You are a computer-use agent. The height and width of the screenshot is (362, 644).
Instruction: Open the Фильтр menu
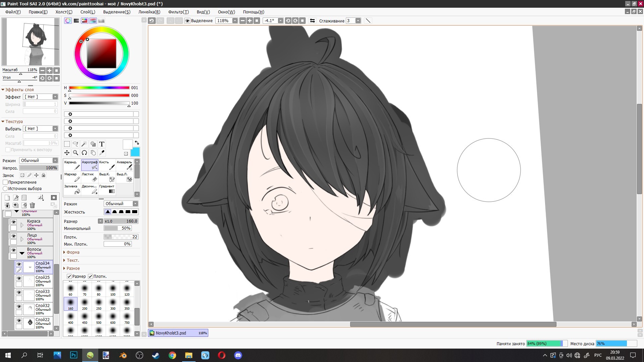(178, 12)
